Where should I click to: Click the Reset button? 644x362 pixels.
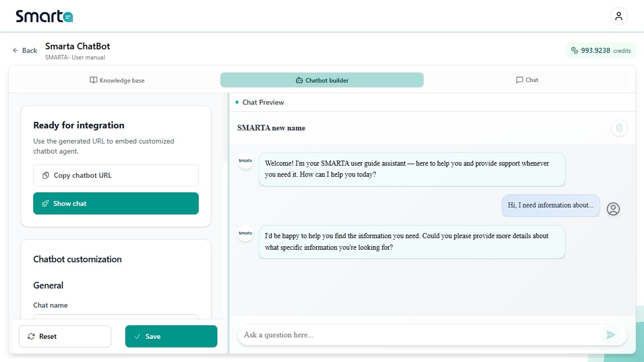65,336
